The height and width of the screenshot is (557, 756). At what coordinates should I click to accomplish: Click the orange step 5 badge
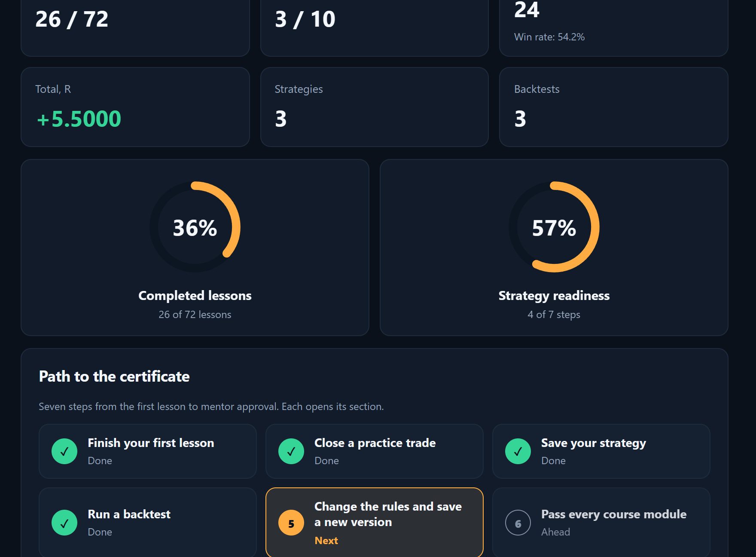click(x=291, y=523)
